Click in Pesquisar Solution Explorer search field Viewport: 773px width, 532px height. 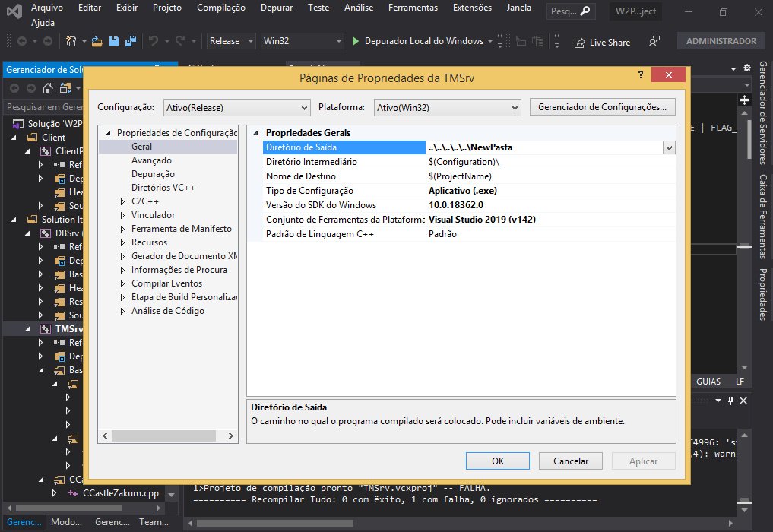(44, 107)
